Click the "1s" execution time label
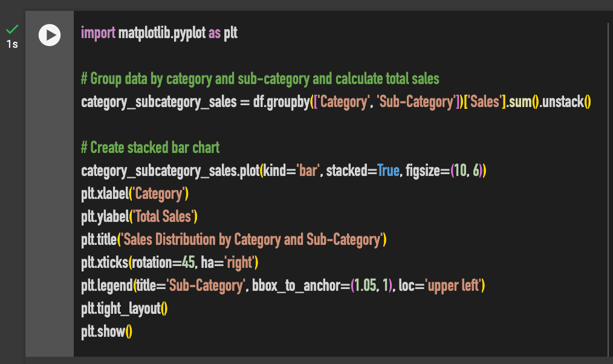 (x=11, y=44)
